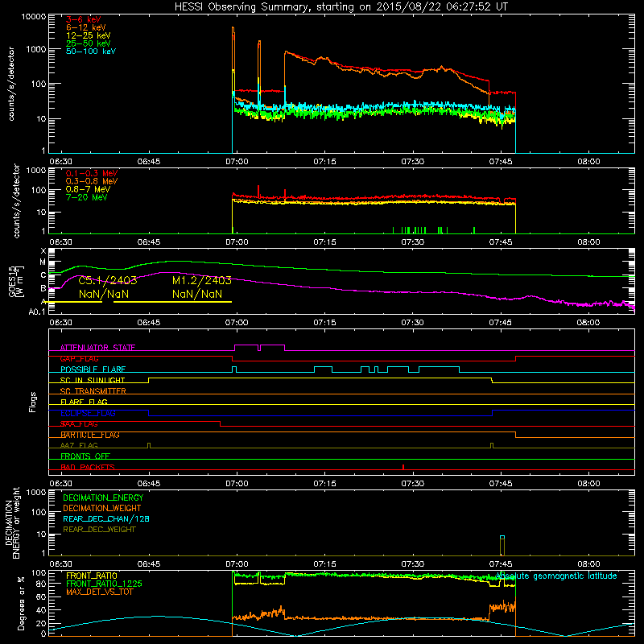This screenshot has width=644, height=644.
Task: Click the yellow FRONT_RATIO legend label
Action: click(x=92, y=576)
